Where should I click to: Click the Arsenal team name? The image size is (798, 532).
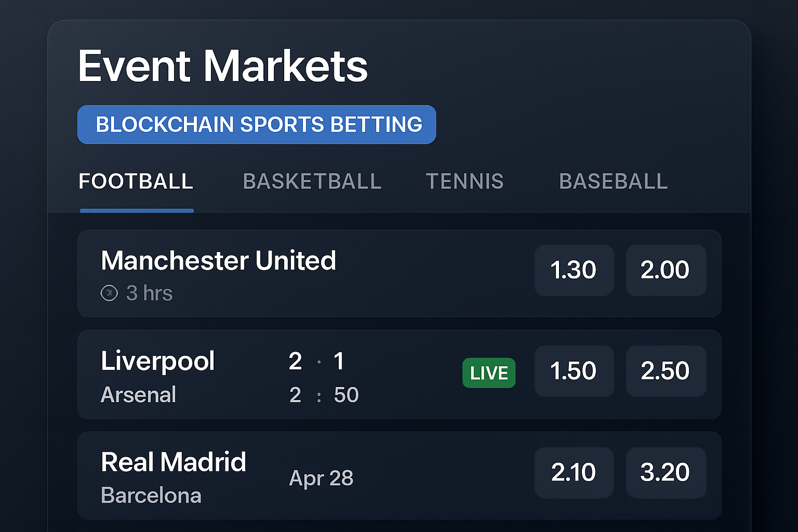tap(138, 394)
